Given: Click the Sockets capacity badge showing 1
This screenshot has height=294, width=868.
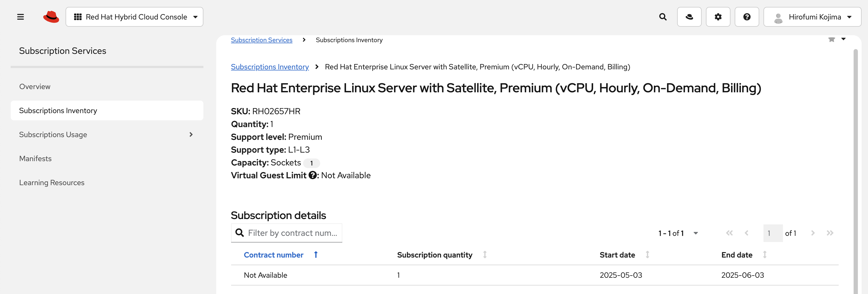Looking at the screenshot, I should tap(311, 163).
